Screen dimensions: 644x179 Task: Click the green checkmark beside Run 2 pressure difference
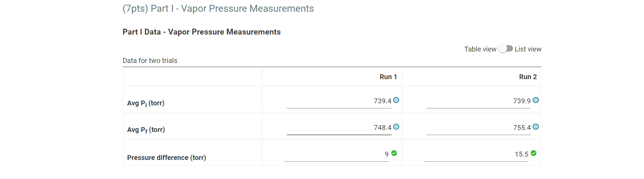pyautogui.click(x=534, y=153)
